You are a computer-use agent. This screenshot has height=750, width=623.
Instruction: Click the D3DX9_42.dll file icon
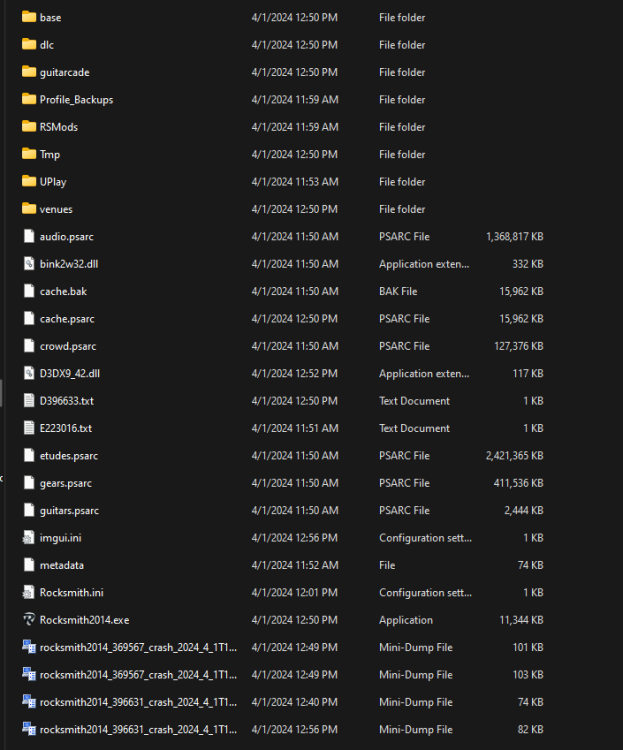click(x=29, y=373)
